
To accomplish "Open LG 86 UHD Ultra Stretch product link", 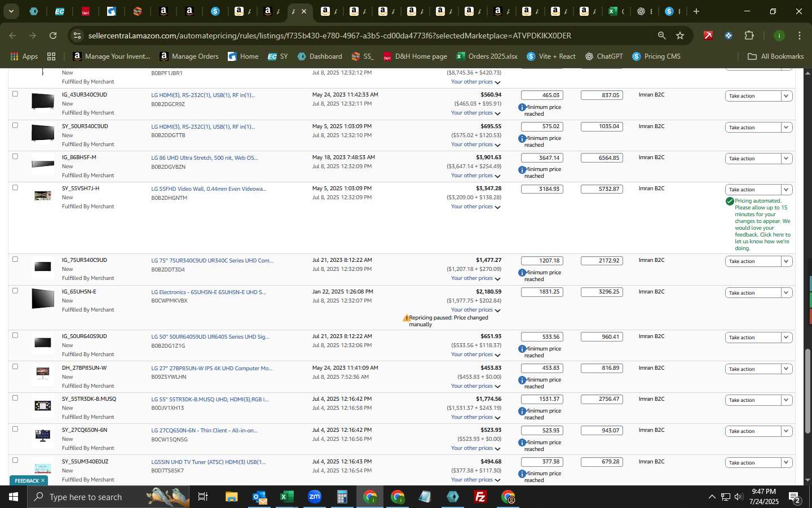I will pos(204,157).
